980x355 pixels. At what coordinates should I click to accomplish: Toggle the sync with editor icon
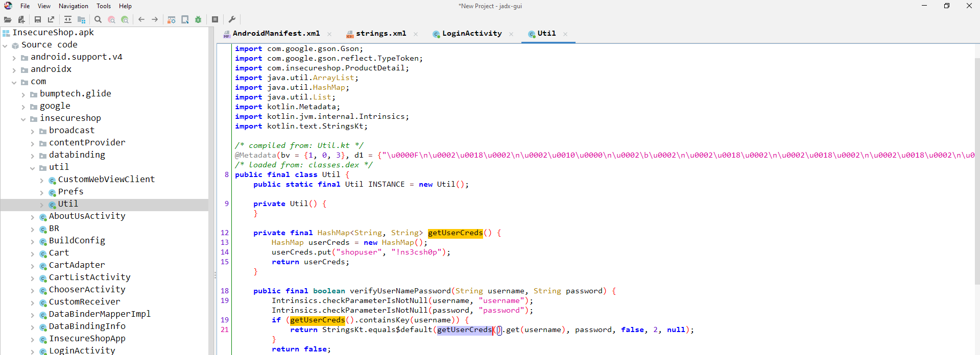coord(68,19)
